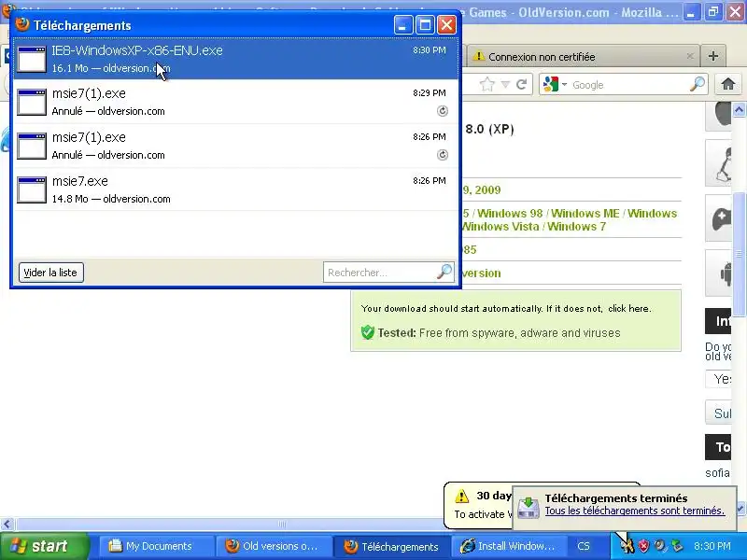Open a new Firefox tab
Image resolution: width=747 pixels, height=560 pixels.
713,56
